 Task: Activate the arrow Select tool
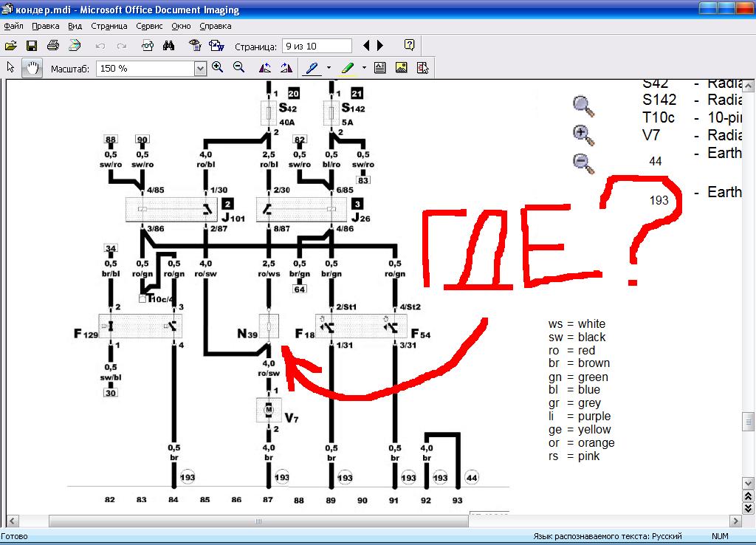[x=10, y=68]
